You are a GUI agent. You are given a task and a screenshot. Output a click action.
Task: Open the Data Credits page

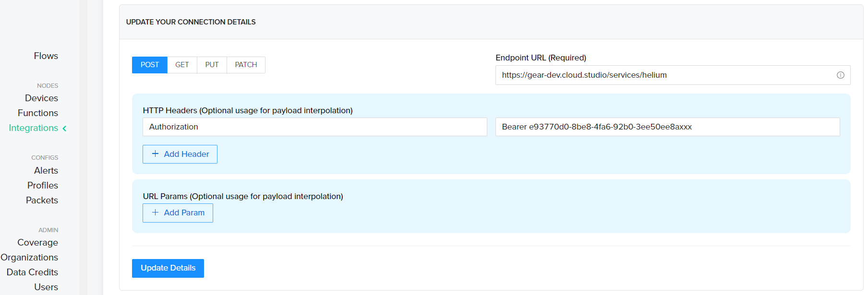coord(32,272)
